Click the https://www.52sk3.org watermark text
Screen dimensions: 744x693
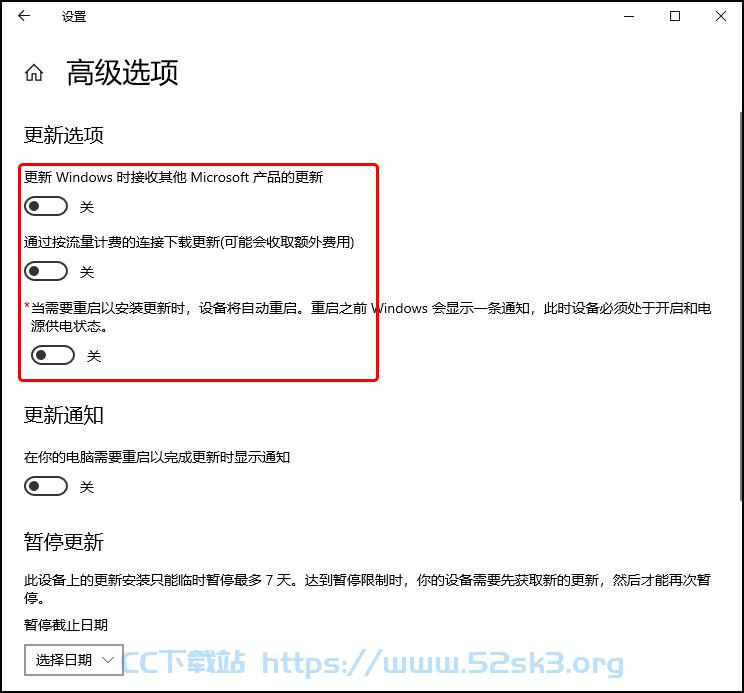click(x=442, y=663)
